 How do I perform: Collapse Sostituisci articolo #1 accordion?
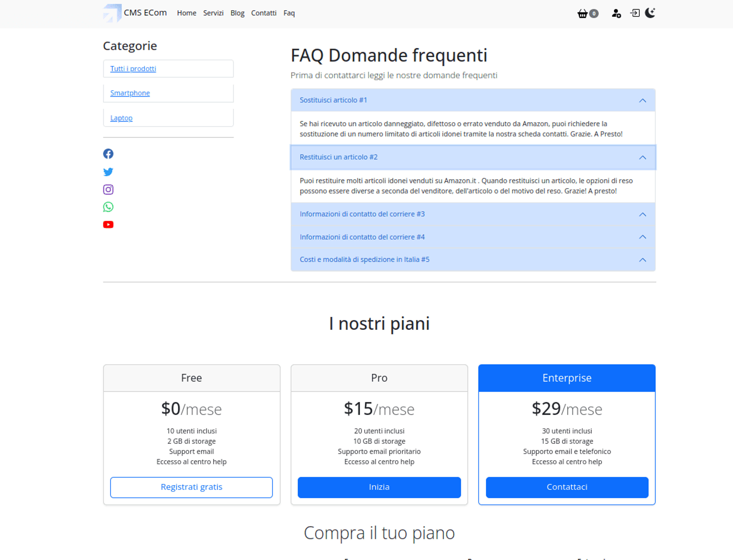click(x=473, y=100)
